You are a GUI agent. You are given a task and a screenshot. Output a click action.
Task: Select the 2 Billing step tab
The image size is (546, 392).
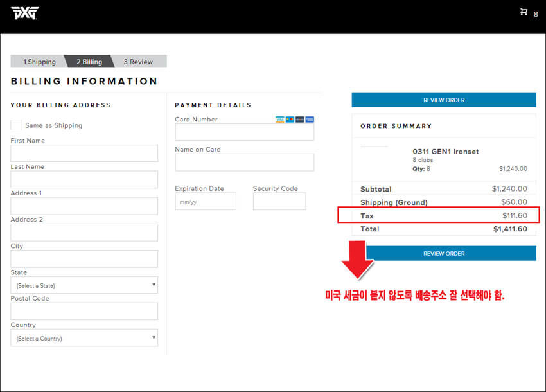pos(89,62)
